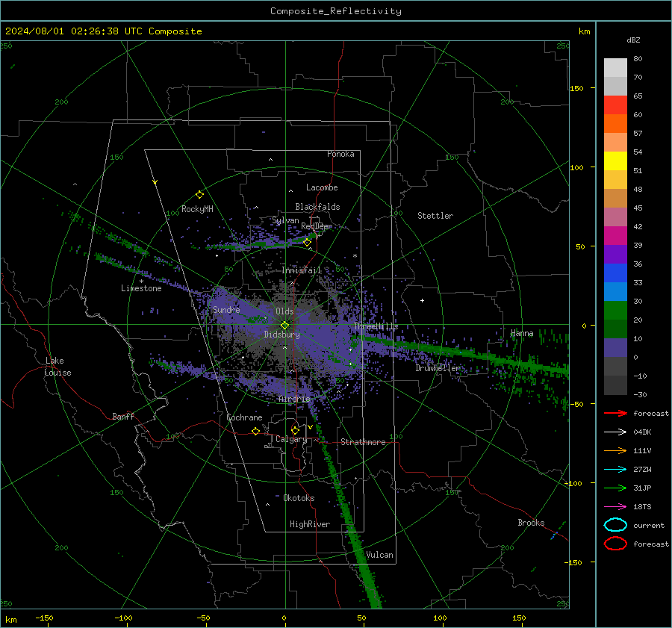672x628 pixels.
Task: Click the -30 value on dBZ scale
Action: click(640, 394)
